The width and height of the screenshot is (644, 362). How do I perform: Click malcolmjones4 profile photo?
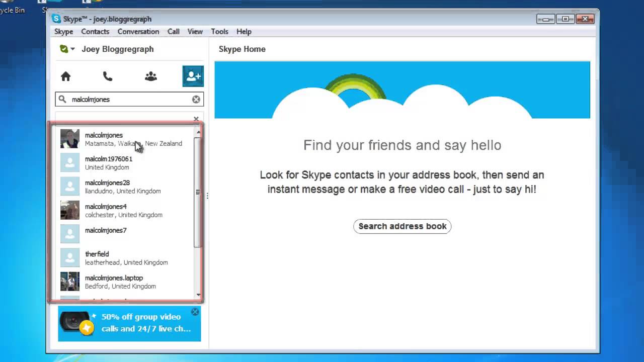click(x=70, y=210)
